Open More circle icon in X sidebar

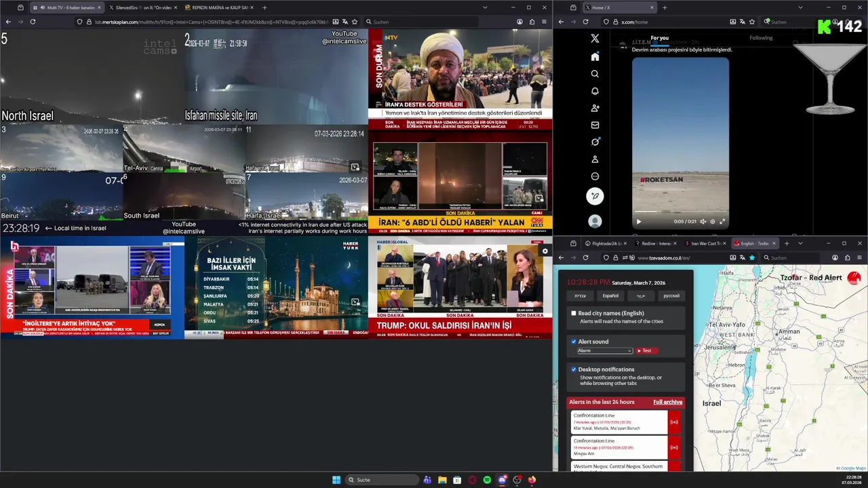coord(595,176)
